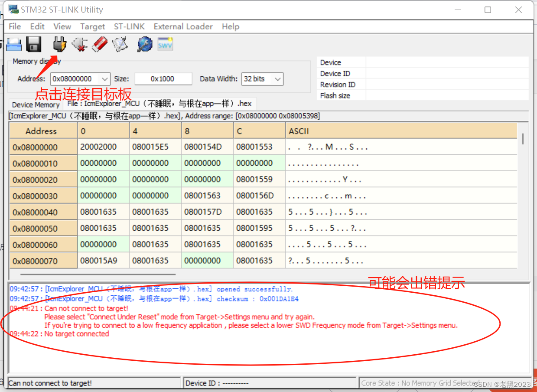This screenshot has width=537, height=392.
Task: Minimize the ST-LINK Utility window
Action: (x=457, y=10)
